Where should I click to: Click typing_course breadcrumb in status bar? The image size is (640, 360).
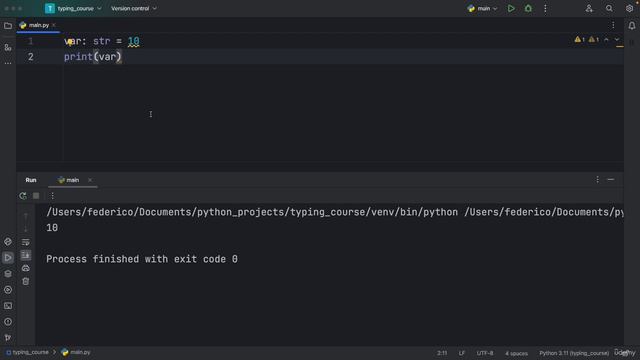tap(27, 352)
